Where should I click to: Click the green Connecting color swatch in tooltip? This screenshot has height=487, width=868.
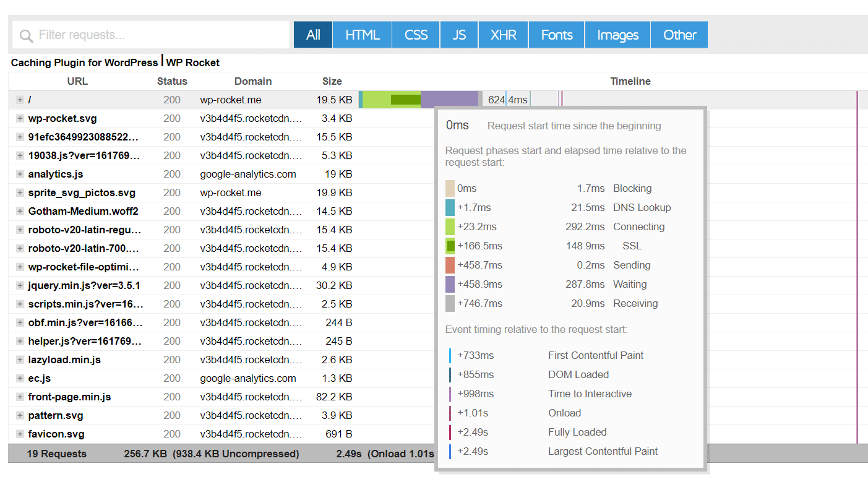click(x=450, y=227)
